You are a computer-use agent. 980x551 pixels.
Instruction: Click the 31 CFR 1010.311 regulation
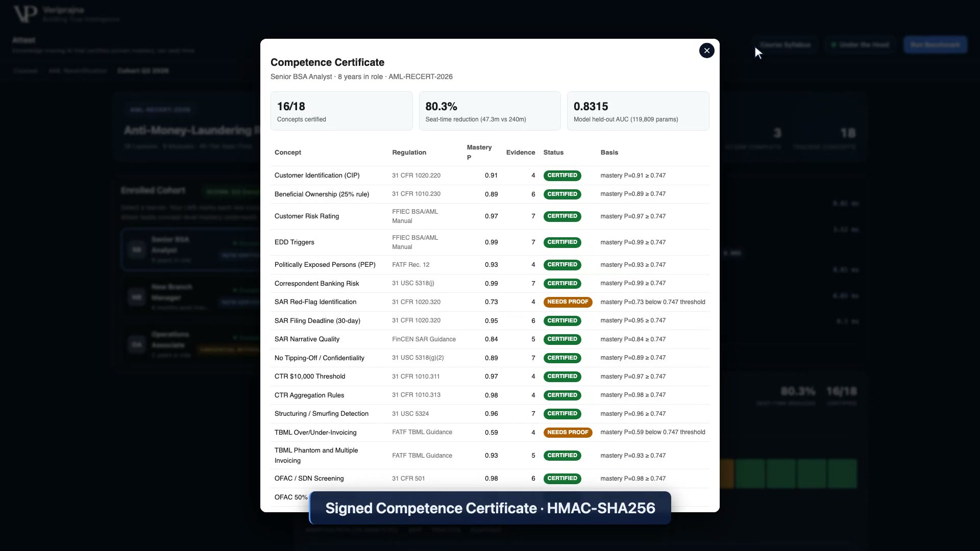(415, 377)
